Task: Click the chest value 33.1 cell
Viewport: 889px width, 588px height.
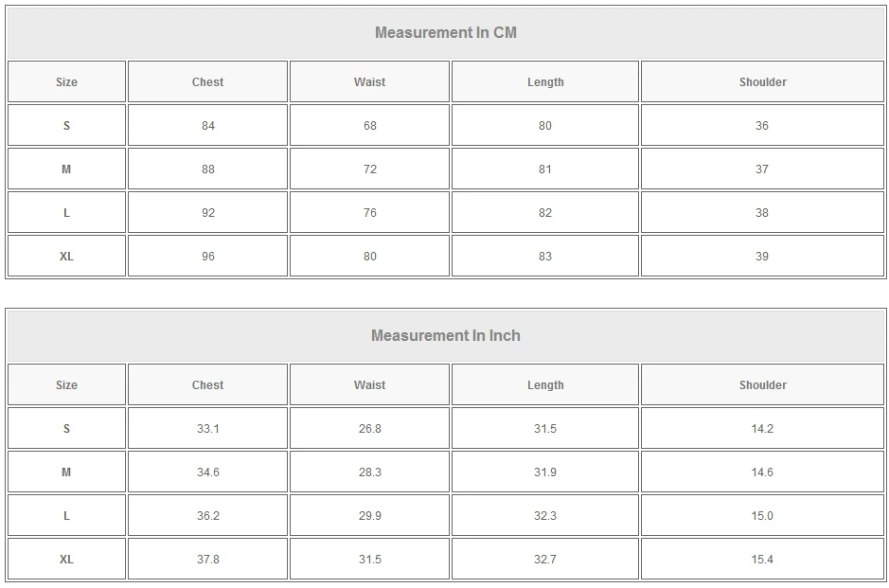Action: pos(207,429)
